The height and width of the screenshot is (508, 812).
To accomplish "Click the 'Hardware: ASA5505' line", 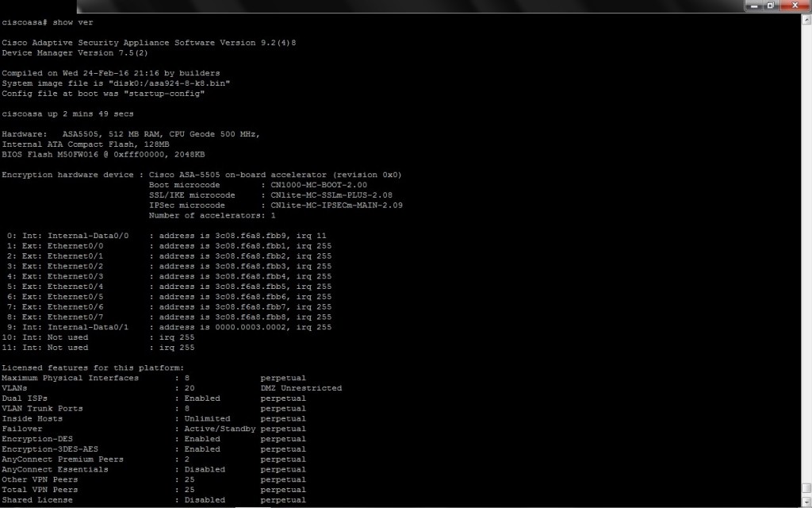I will (x=131, y=134).
